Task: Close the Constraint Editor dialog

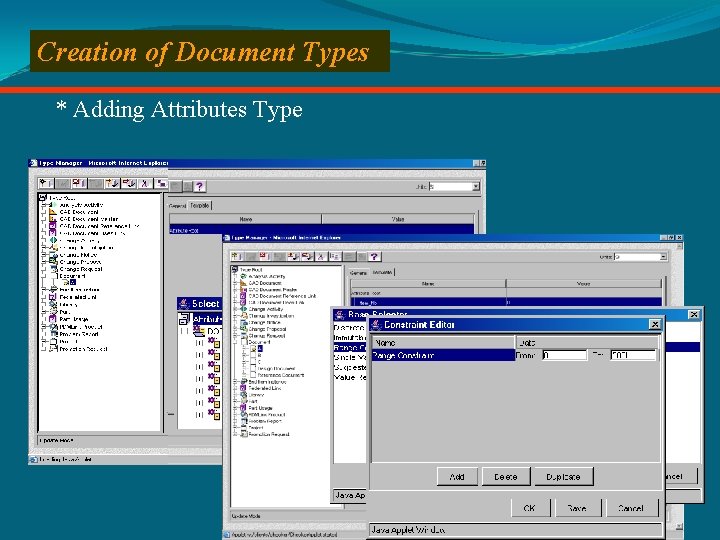Action: coord(654,324)
